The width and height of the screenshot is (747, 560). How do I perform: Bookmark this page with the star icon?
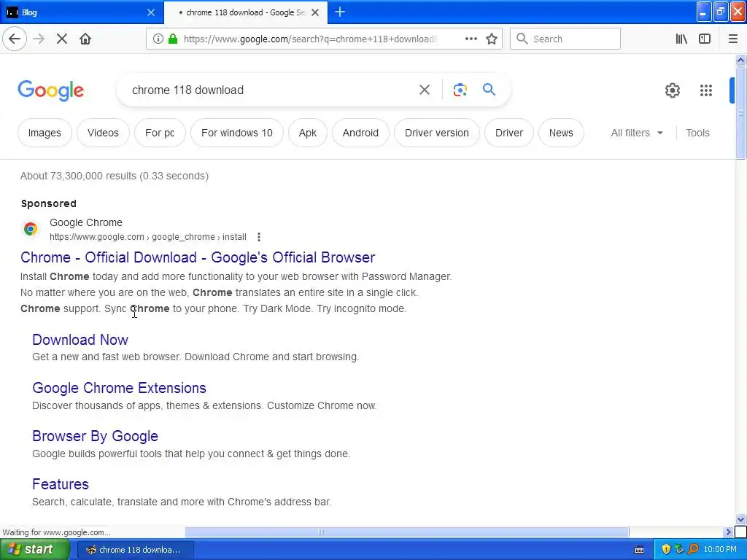[x=492, y=39]
